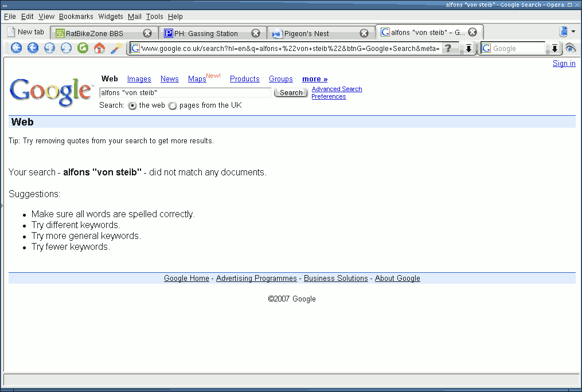The image size is (582, 392).
Task: Click the first Back navigation arrow
Action: pos(16,48)
